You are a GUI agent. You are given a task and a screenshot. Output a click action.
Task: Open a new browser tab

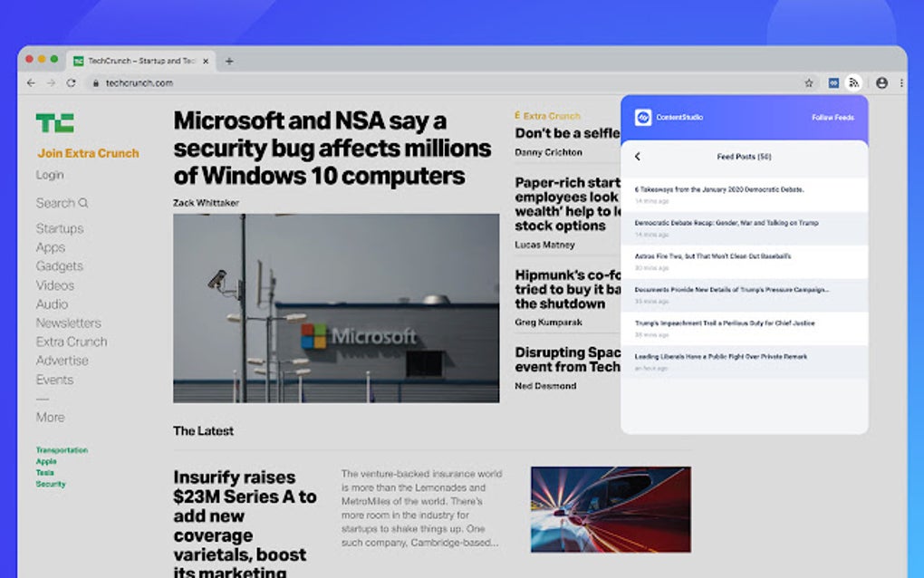tap(229, 61)
